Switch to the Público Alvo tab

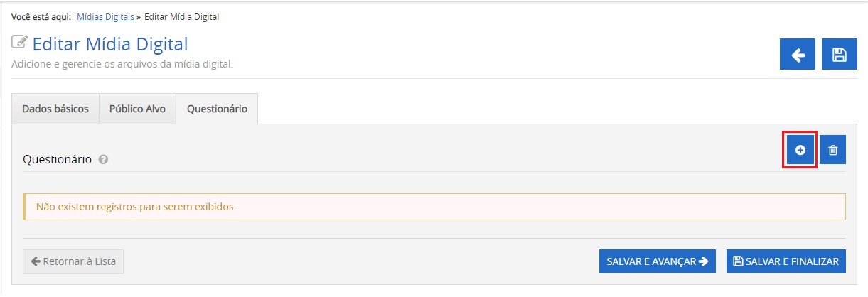(x=137, y=109)
